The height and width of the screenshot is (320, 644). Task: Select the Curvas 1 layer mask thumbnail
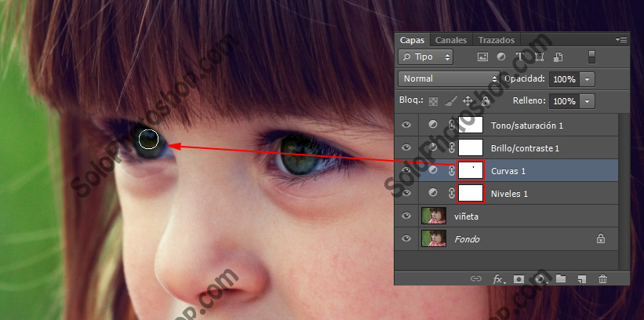(470, 170)
